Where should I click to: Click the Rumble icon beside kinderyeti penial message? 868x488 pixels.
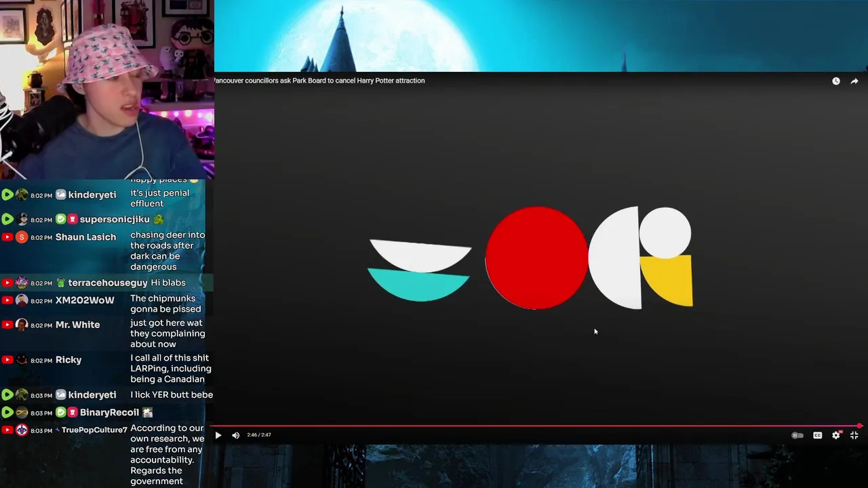[x=7, y=195]
